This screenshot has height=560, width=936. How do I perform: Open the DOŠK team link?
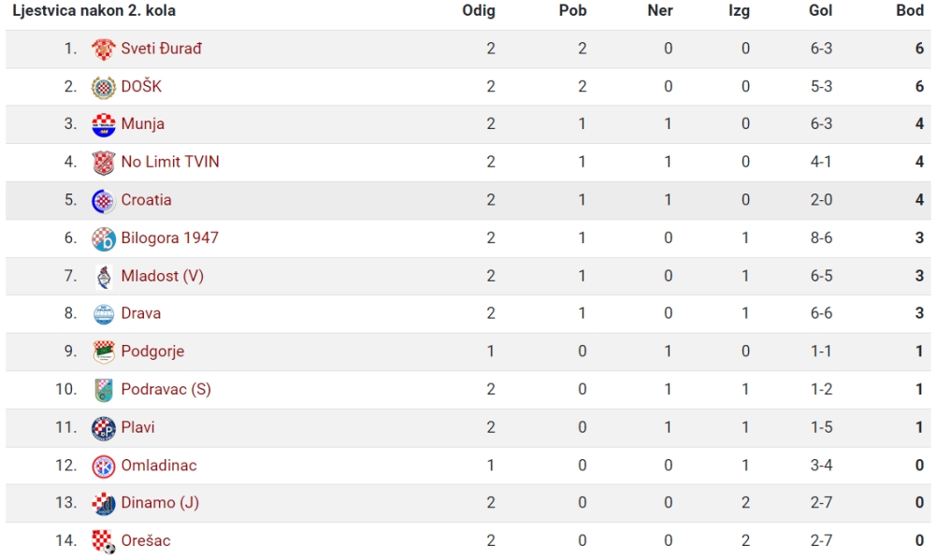tap(141, 87)
